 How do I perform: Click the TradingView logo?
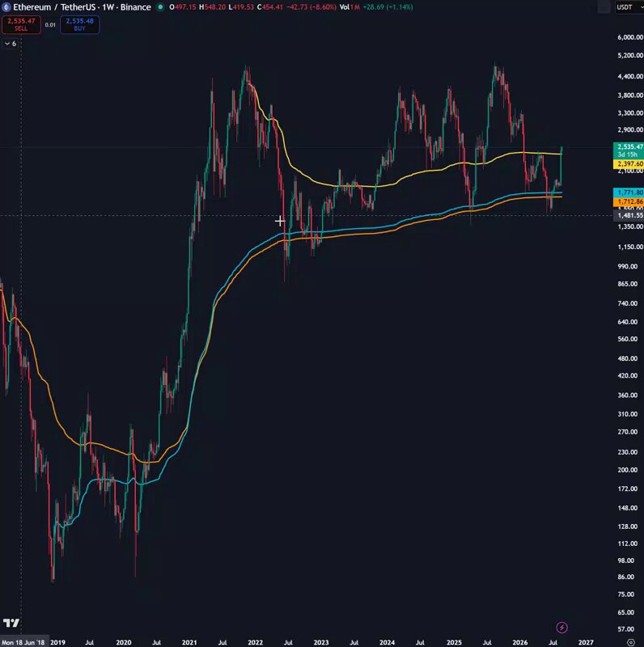tap(11, 623)
